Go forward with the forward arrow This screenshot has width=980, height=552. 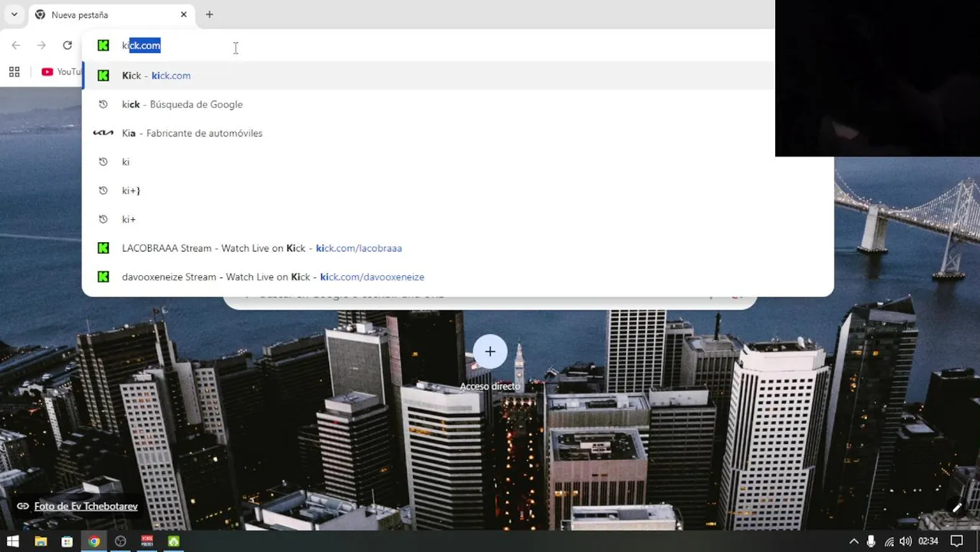[x=41, y=45]
